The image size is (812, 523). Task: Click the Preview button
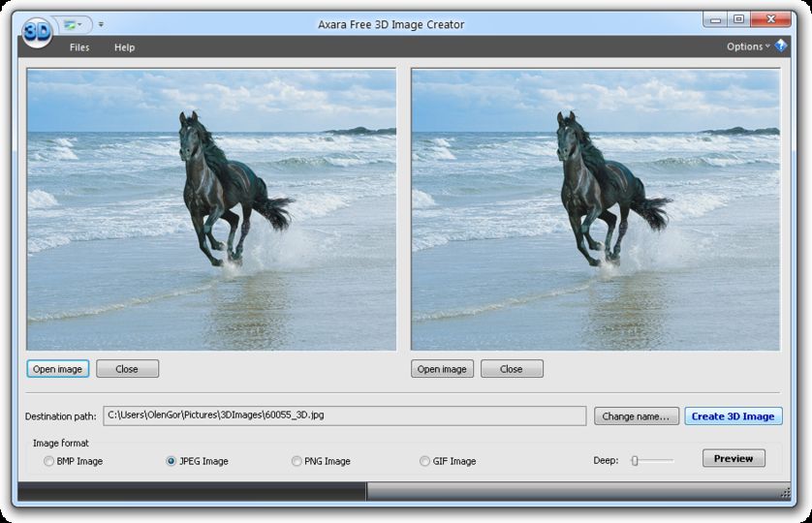[x=734, y=458]
